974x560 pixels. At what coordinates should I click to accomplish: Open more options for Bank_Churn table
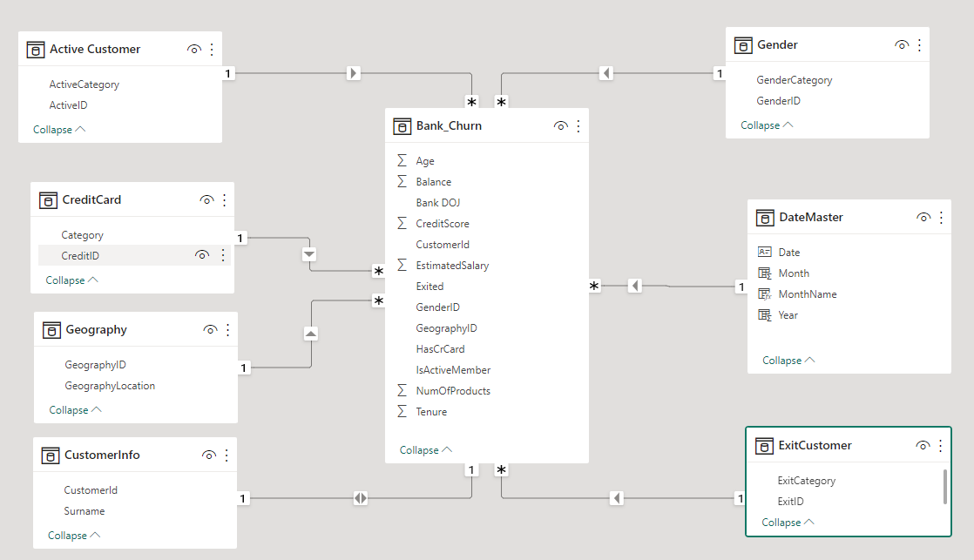click(x=578, y=126)
